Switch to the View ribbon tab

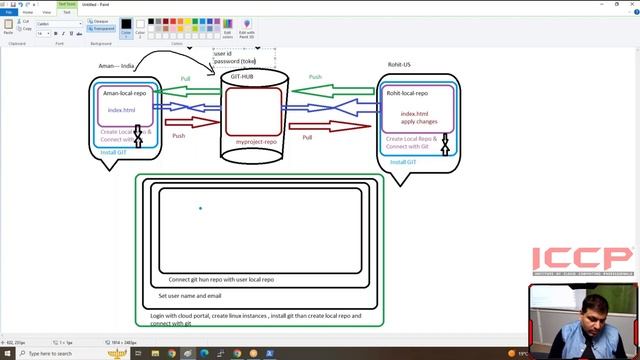[x=47, y=12]
